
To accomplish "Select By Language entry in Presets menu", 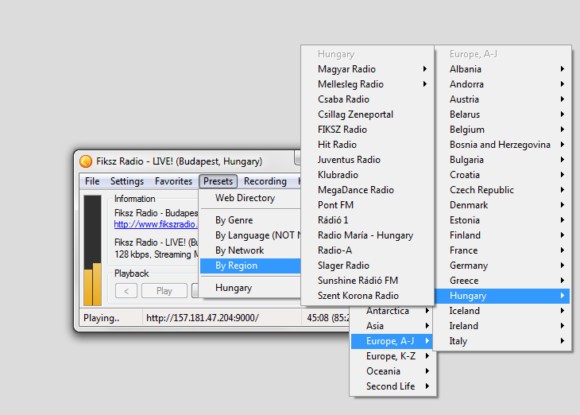I will tap(250, 235).
